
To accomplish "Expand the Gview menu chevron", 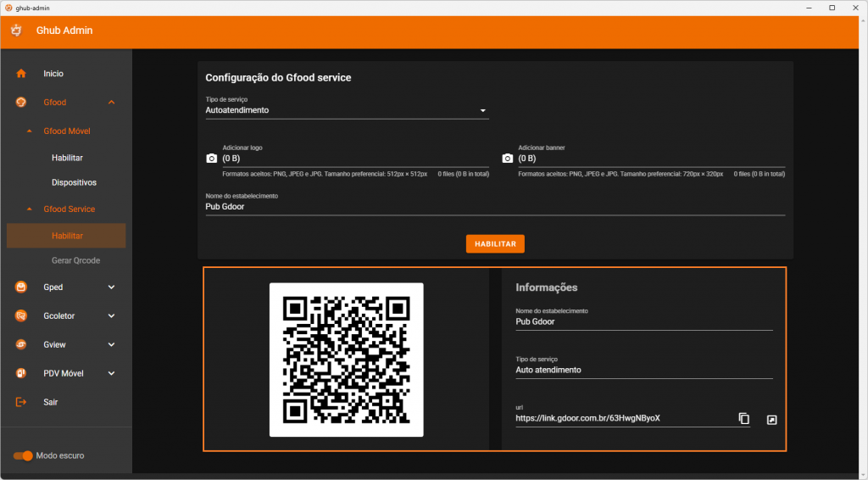I will pos(111,344).
